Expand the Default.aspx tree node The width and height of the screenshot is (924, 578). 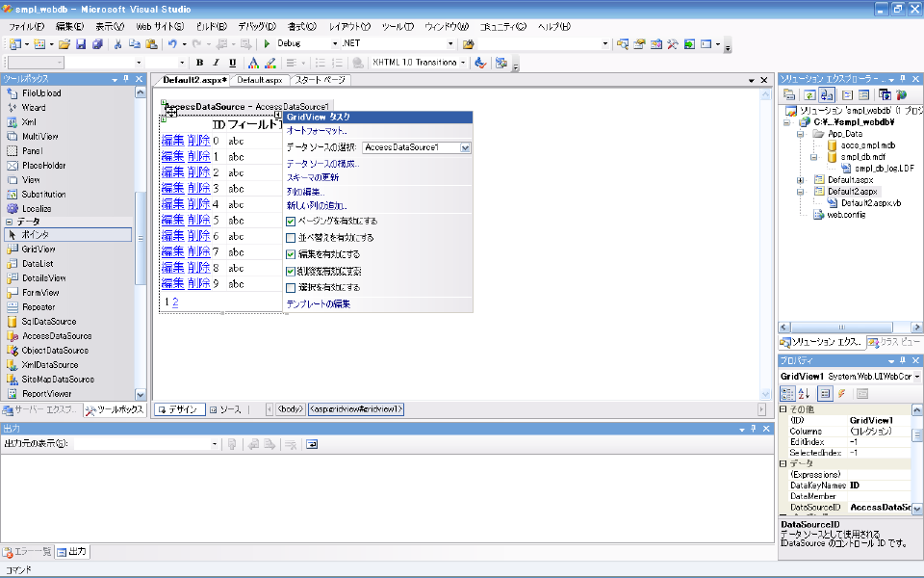(x=800, y=180)
